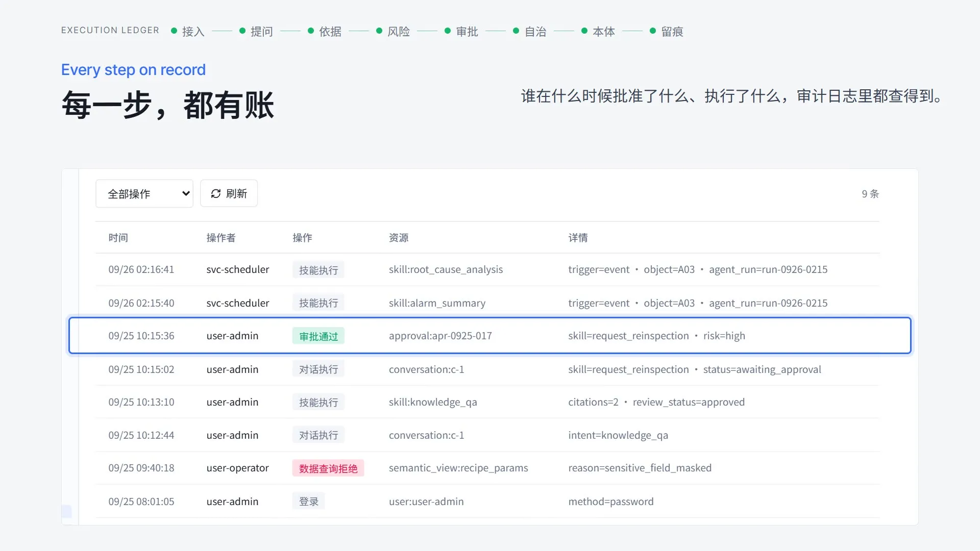Screen dimensions: 980x551
Task: Click the 操作 column header
Action: pyautogui.click(x=302, y=238)
